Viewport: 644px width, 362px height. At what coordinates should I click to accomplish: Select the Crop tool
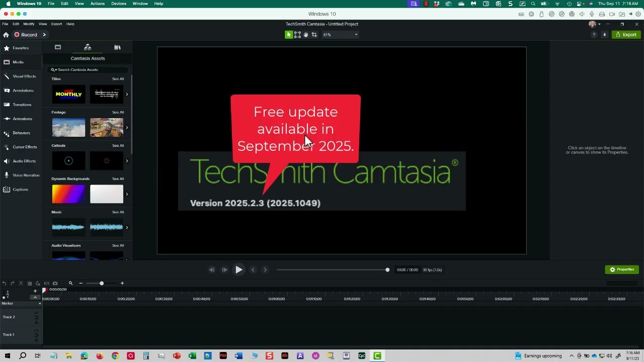point(314,35)
